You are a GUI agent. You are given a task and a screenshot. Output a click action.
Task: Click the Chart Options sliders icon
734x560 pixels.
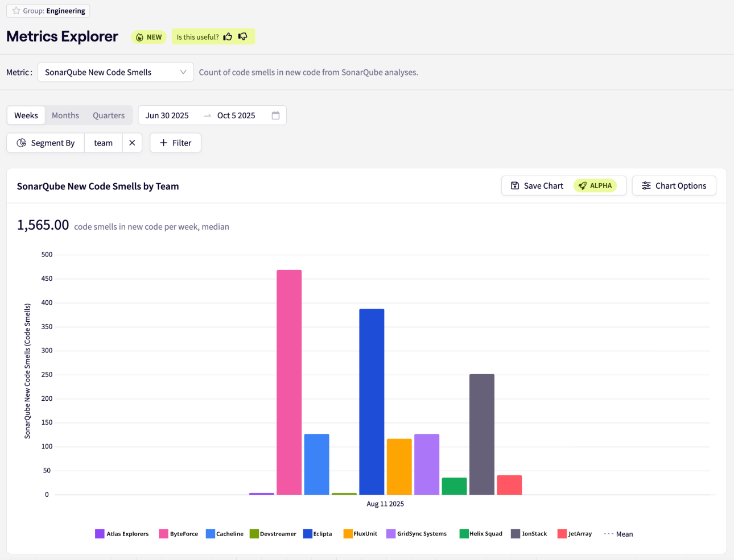[x=646, y=186]
